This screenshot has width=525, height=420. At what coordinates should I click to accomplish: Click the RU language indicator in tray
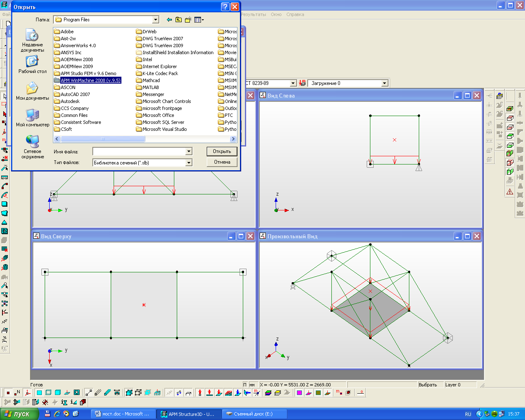(x=468, y=414)
